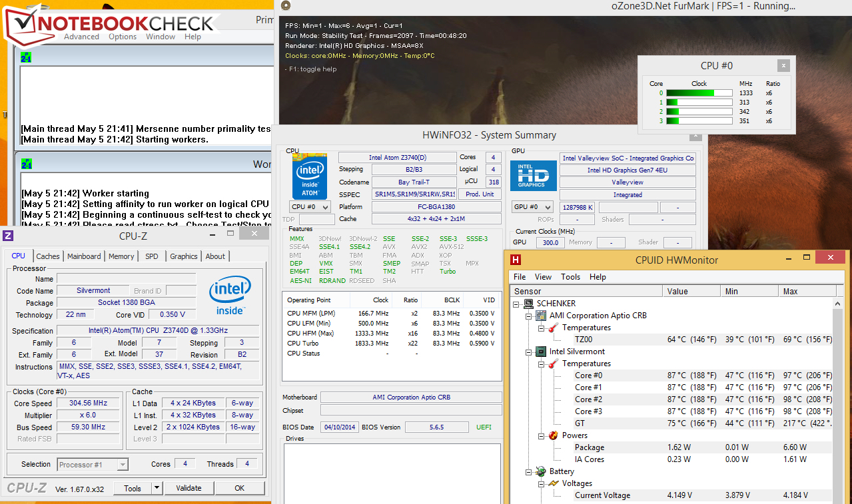Collapse the AMI Corporation Aptio CRB node
This screenshot has height=504, width=852.
528,316
